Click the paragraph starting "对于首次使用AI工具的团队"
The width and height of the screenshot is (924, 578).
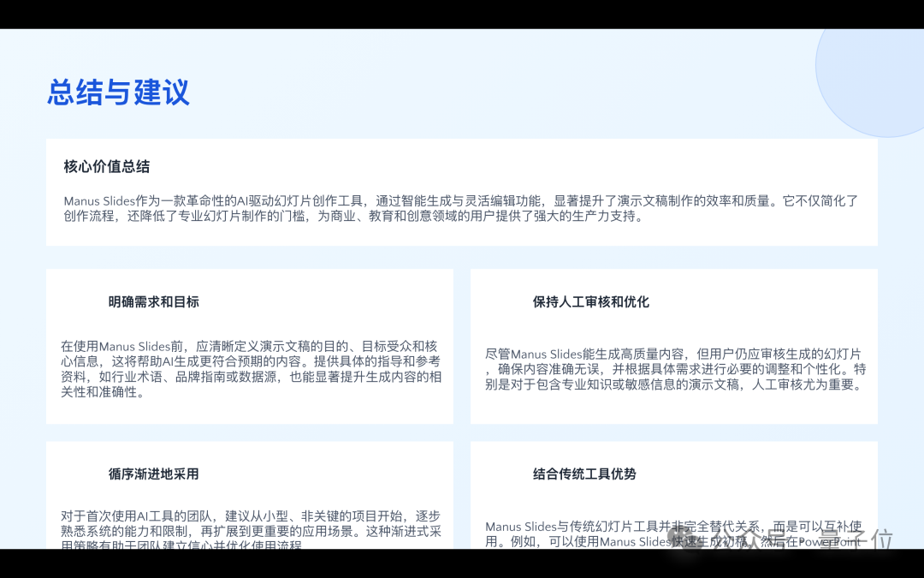pyautogui.click(x=251, y=530)
